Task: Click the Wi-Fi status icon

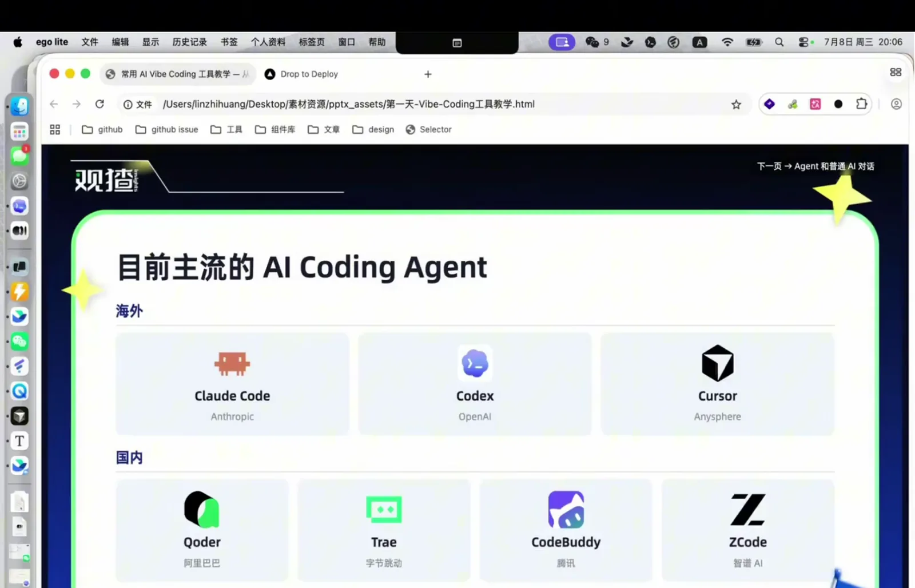Action: click(727, 42)
